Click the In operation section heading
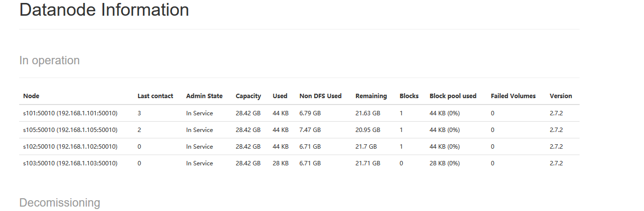 tap(49, 60)
